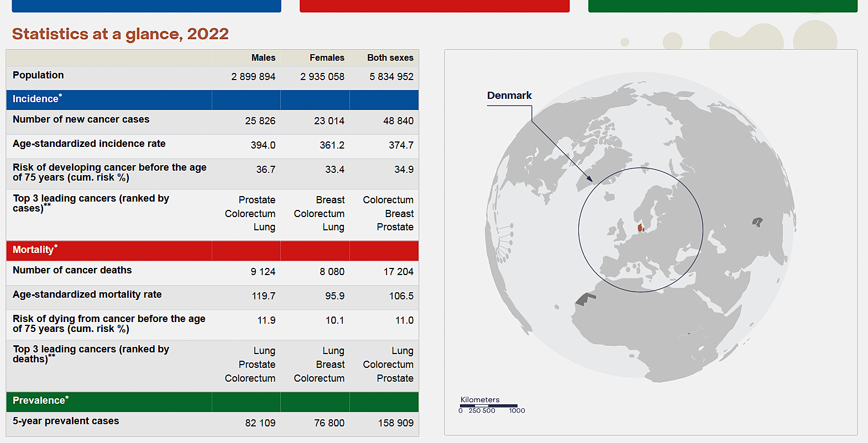Click the Females column header
This screenshot has height=443, width=868.
(x=327, y=58)
